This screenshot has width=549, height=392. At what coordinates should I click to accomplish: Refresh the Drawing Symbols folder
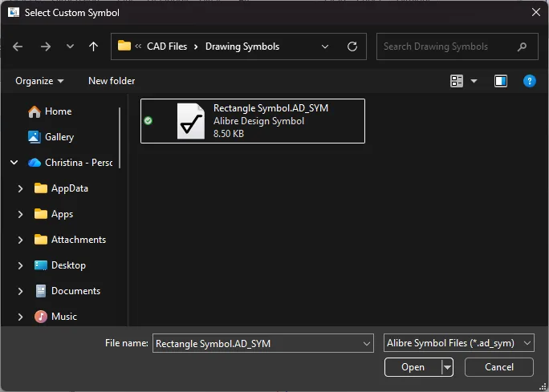pyautogui.click(x=352, y=46)
